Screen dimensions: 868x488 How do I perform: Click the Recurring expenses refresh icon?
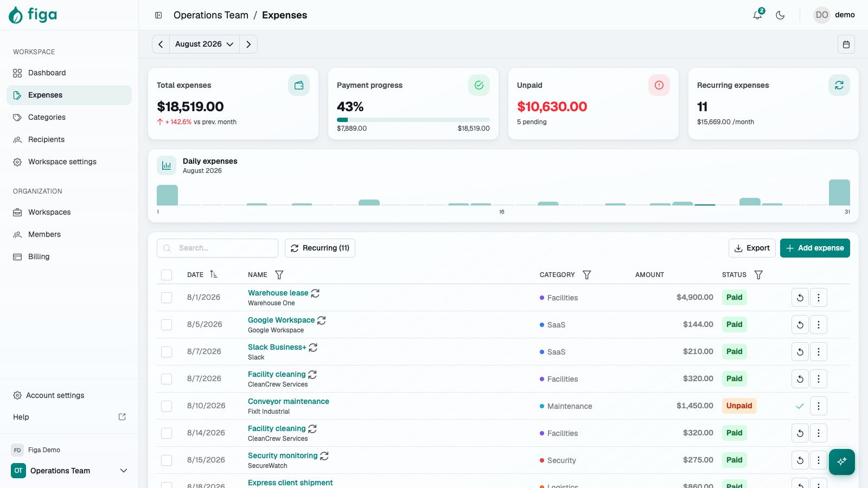click(x=839, y=85)
